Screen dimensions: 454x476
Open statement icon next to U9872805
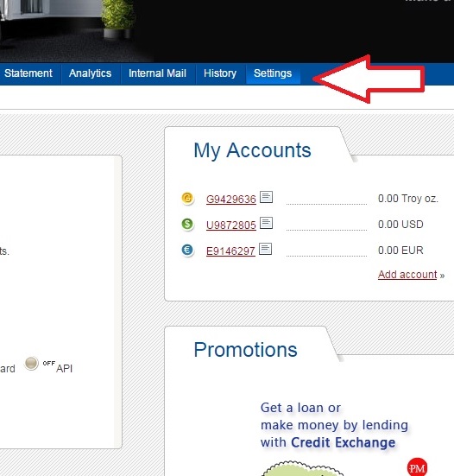267,223
